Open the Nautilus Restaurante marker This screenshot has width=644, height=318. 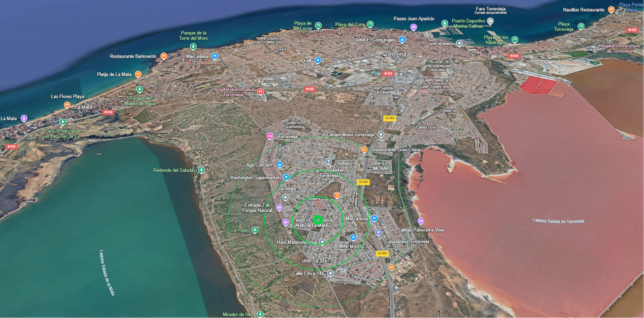[611, 9]
